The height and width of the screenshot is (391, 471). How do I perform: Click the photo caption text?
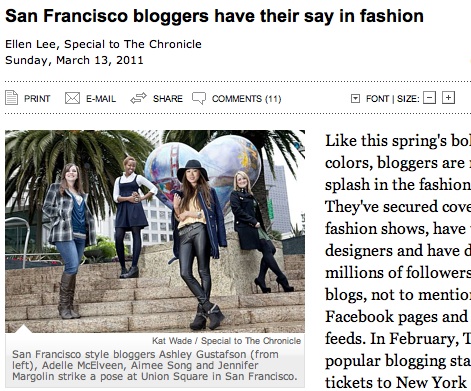tap(155, 365)
